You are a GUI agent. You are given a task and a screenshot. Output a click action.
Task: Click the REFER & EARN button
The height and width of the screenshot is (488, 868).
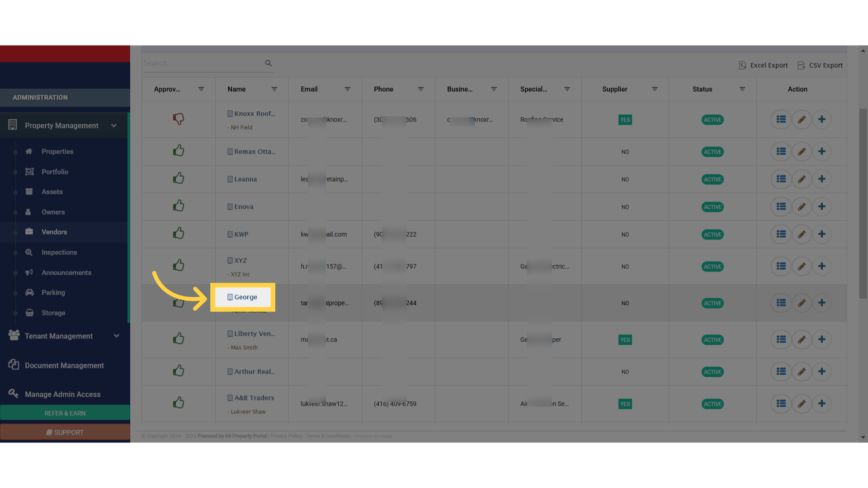tap(65, 413)
